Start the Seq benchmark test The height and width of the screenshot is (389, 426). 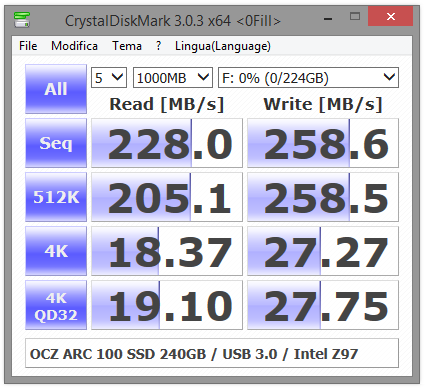coord(56,143)
